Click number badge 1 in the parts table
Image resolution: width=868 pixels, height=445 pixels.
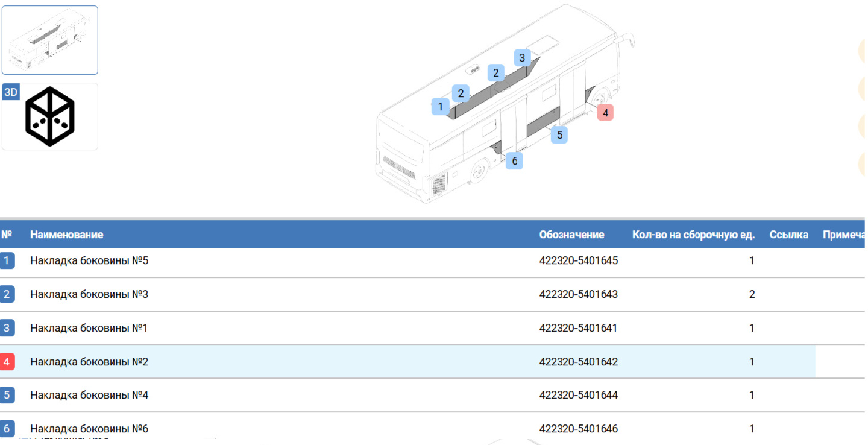point(7,261)
